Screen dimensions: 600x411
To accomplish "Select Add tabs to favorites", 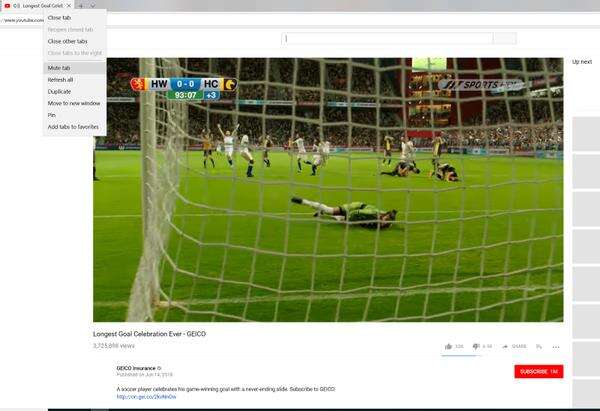I will pyautogui.click(x=75, y=127).
